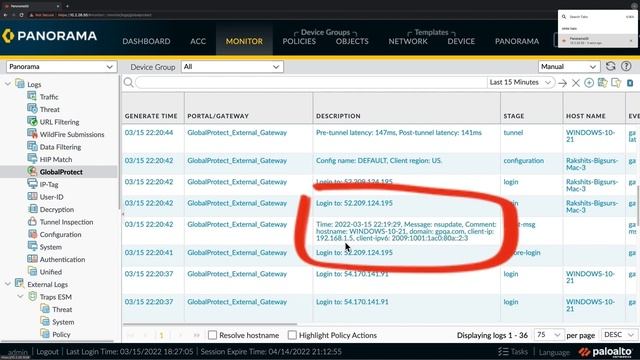Apply filter with the arrow icon
Image resolution: width=640 pixels, height=360 pixels.
[x=562, y=83]
